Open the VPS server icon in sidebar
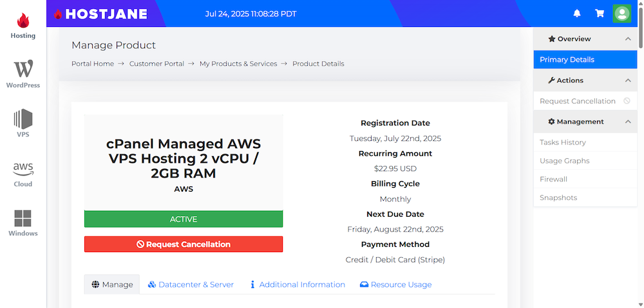The width and height of the screenshot is (644, 308). click(23, 119)
